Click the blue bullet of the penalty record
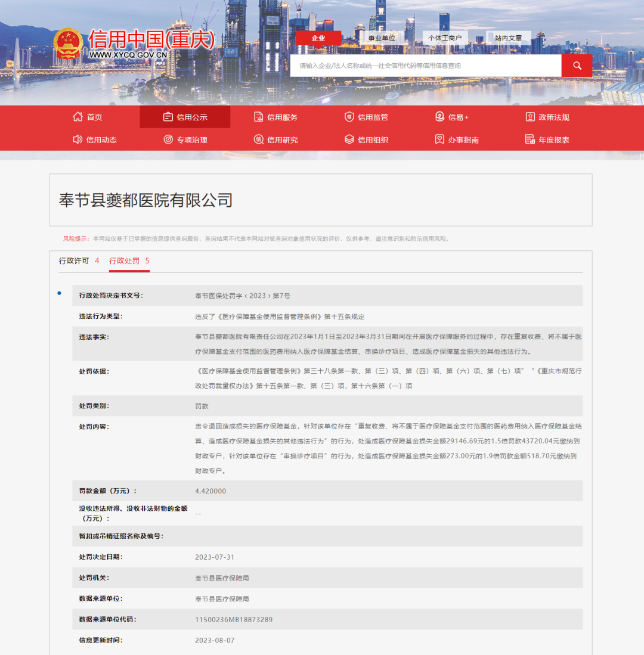Screen dimensions: 644x655 click(60, 293)
